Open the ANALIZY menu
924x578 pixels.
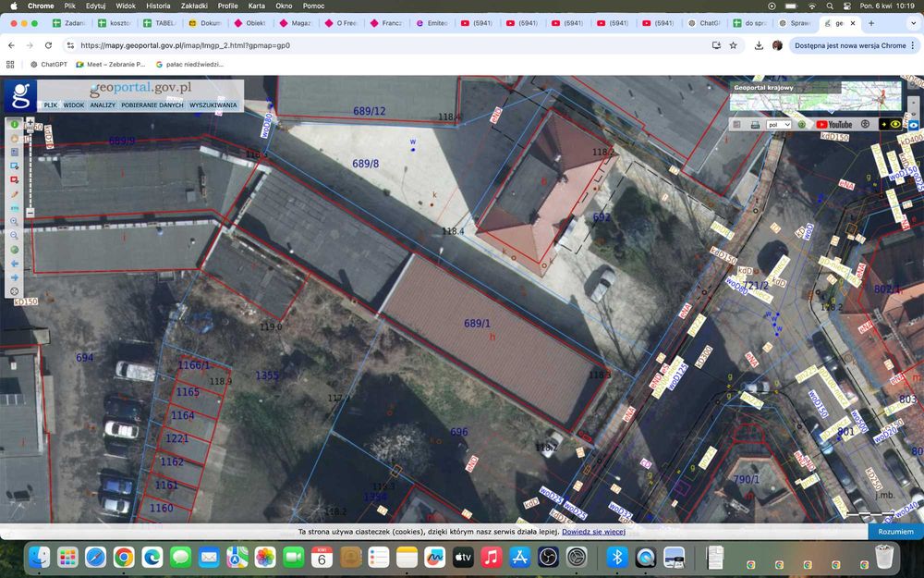[x=103, y=105]
